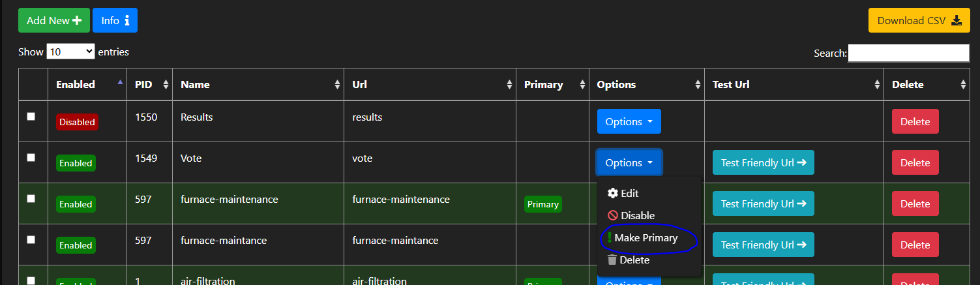Click the download icon on Download CSV
The width and height of the screenshot is (980, 285).
957,21
